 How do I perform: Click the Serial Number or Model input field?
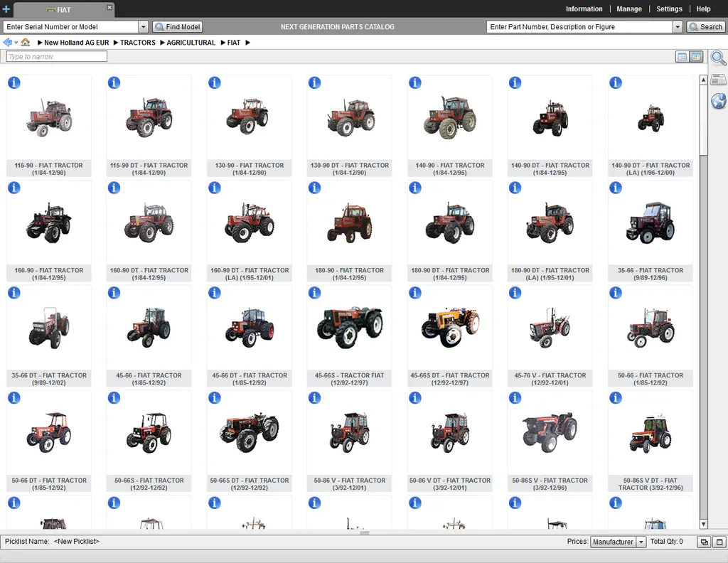tap(71, 27)
